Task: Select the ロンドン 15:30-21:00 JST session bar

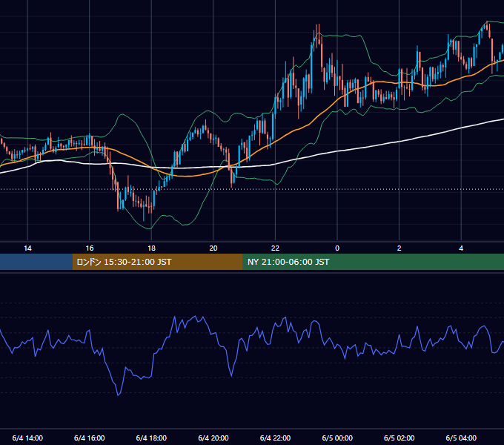Action: 157,262
